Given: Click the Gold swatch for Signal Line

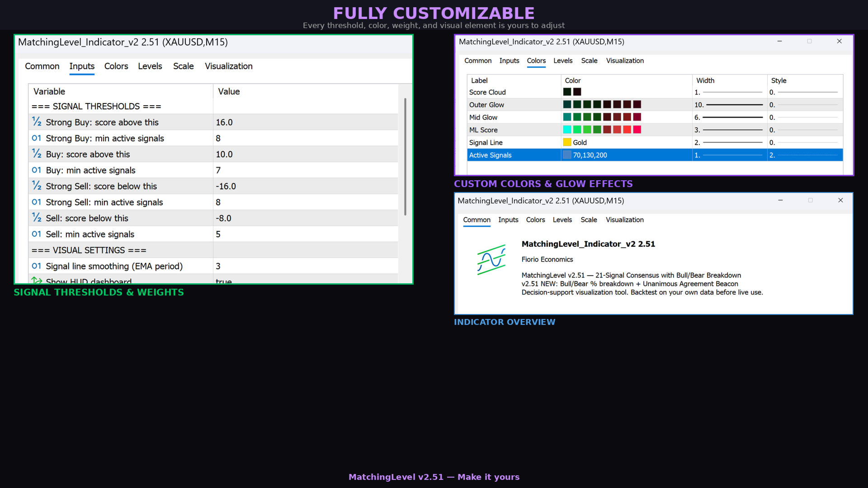Looking at the screenshot, I should 567,142.
